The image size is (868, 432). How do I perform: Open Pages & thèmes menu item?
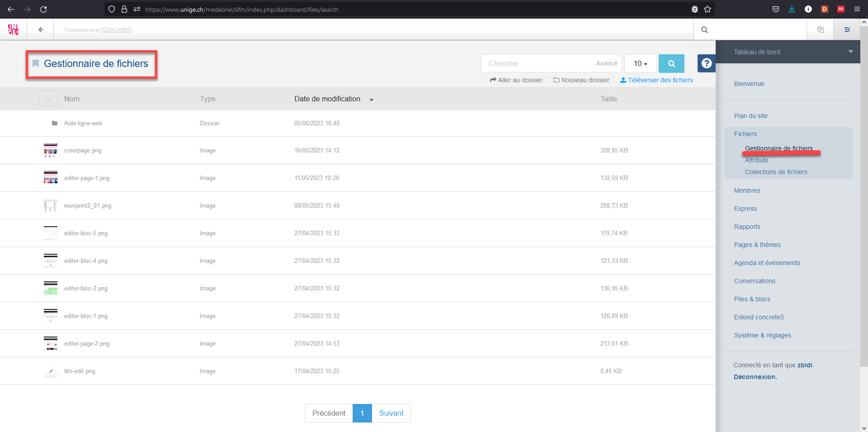757,245
